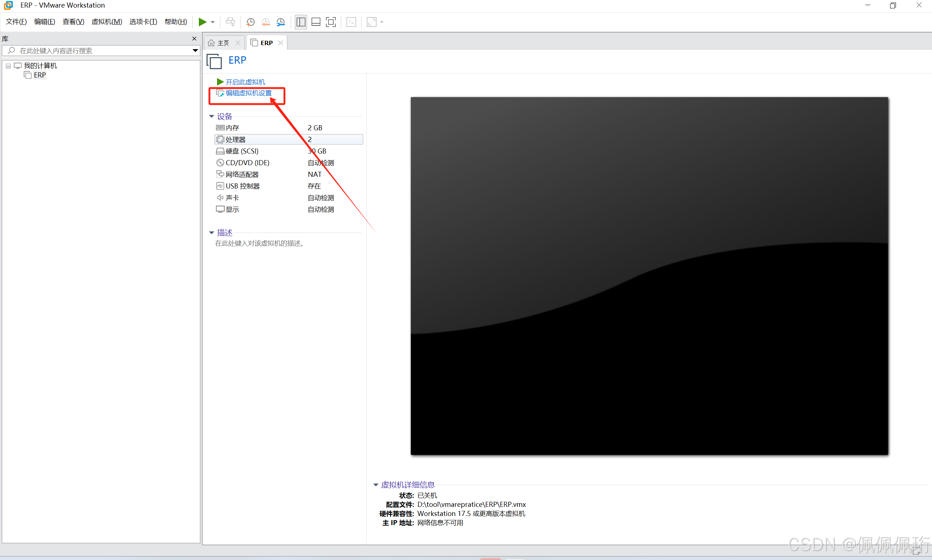Toggle the thumbnail bar view icon
This screenshot has width=932, height=560.
click(x=316, y=22)
